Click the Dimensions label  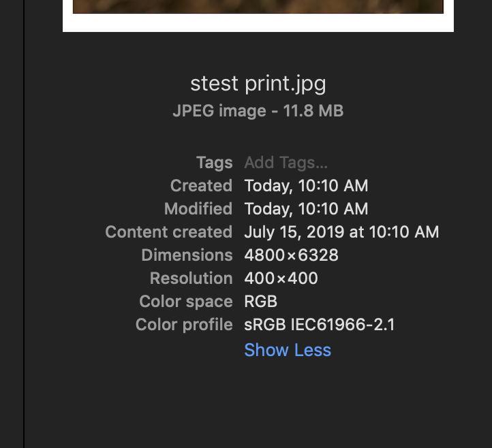(x=187, y=255)
